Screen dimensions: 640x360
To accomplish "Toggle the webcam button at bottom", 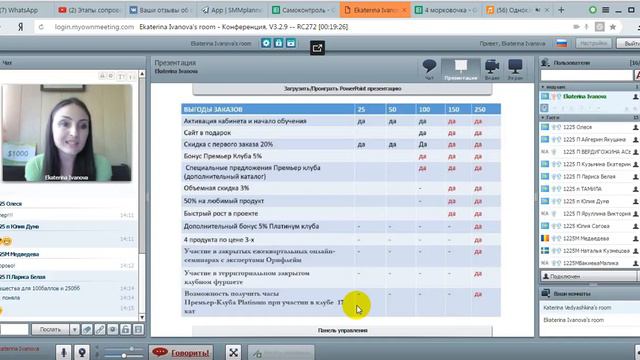I will [82, 352].
